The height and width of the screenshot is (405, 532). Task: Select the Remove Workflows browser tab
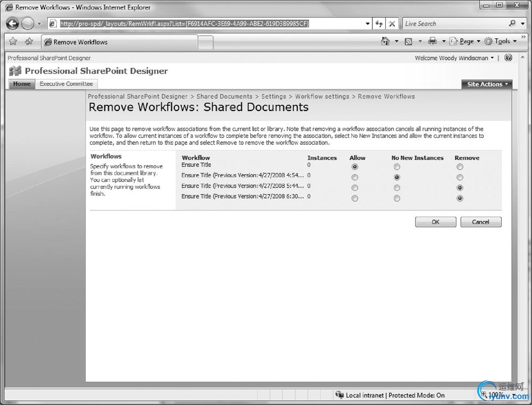tap(119, 42)
